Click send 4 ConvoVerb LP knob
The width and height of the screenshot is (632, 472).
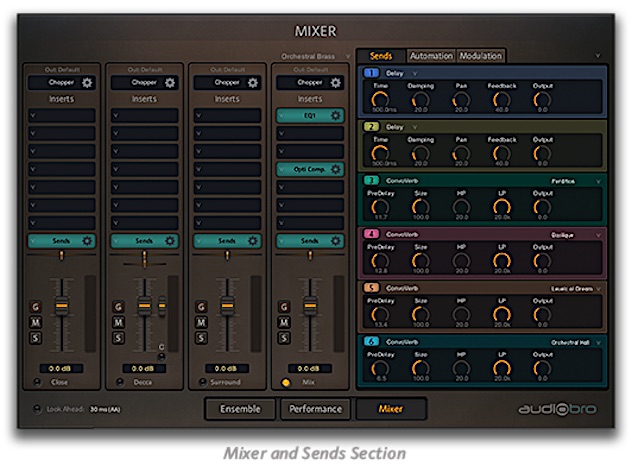click(x=502, y=261)
